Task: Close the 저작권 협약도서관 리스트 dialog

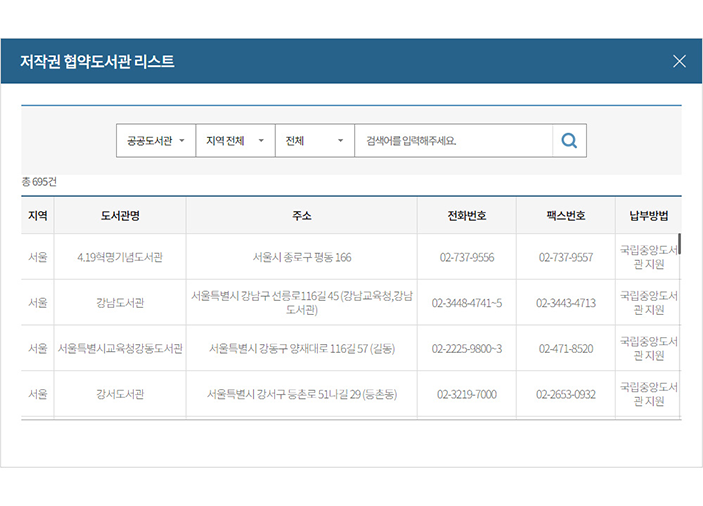Action: 679,61
